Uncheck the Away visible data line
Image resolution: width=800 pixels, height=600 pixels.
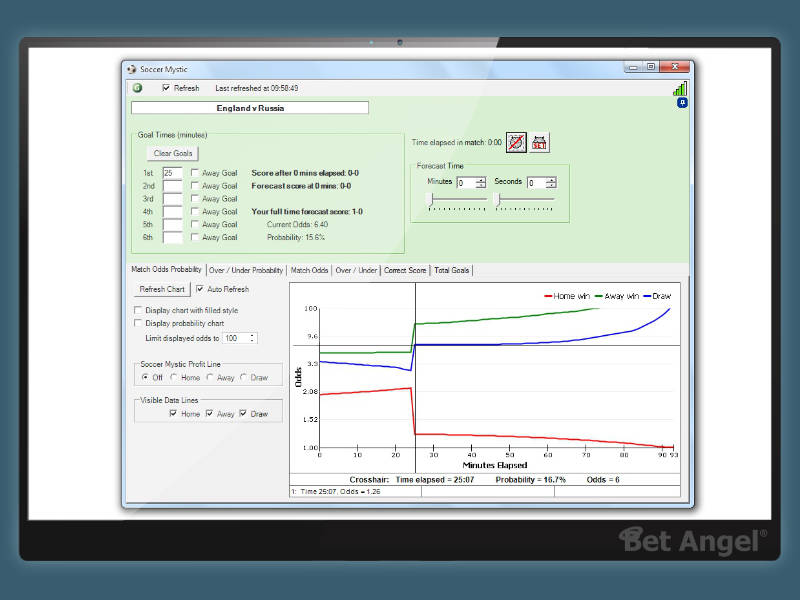(209, 413)
